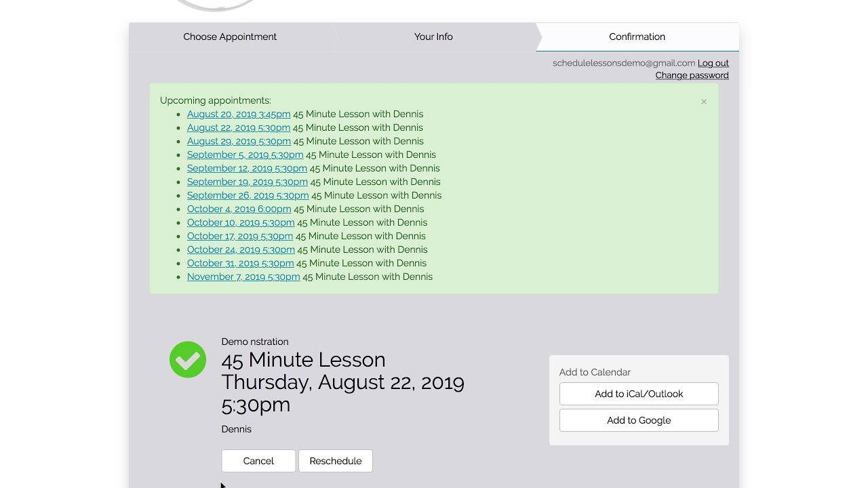This screenshot has height=488, width=868.
Task: Open the October 31, 2019 5:30pm appointment
Action: (240, 263)
